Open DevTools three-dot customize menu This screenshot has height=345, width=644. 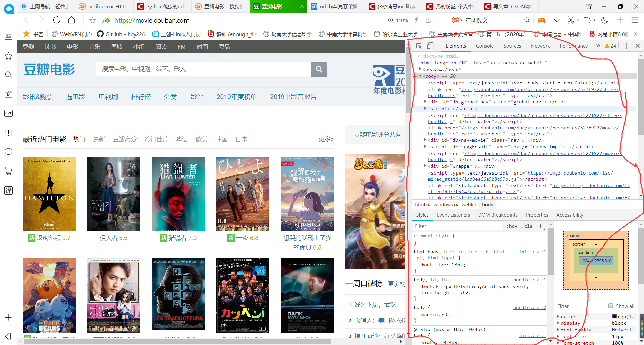coord(626,46)
